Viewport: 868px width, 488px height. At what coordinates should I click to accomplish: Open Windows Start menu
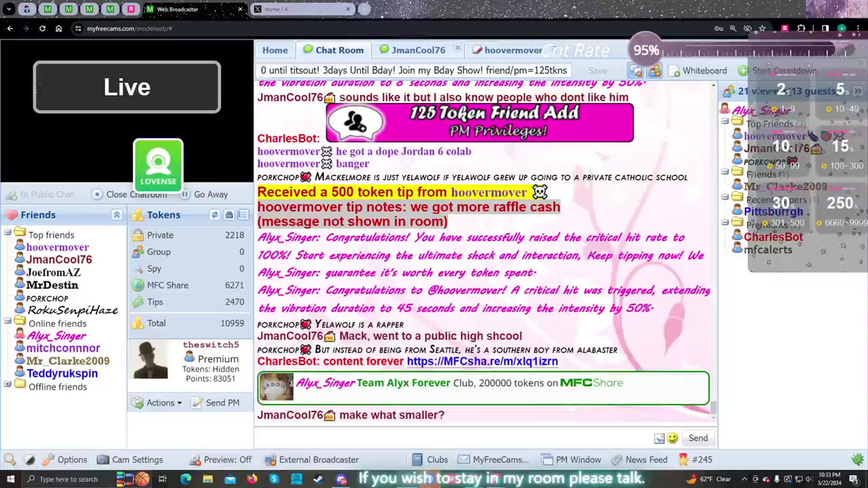(x=10, y=479)
